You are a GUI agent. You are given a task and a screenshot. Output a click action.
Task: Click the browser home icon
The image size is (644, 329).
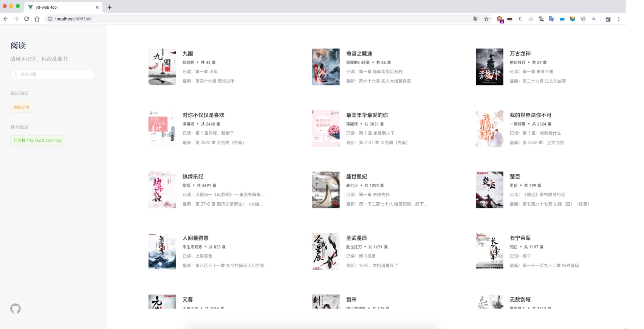(37, 19)
